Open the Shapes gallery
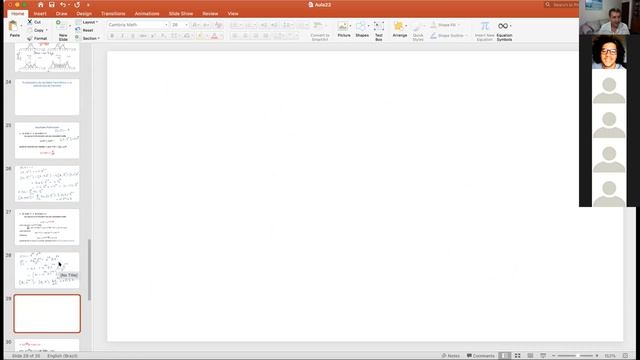 click(x=362, y=29)
